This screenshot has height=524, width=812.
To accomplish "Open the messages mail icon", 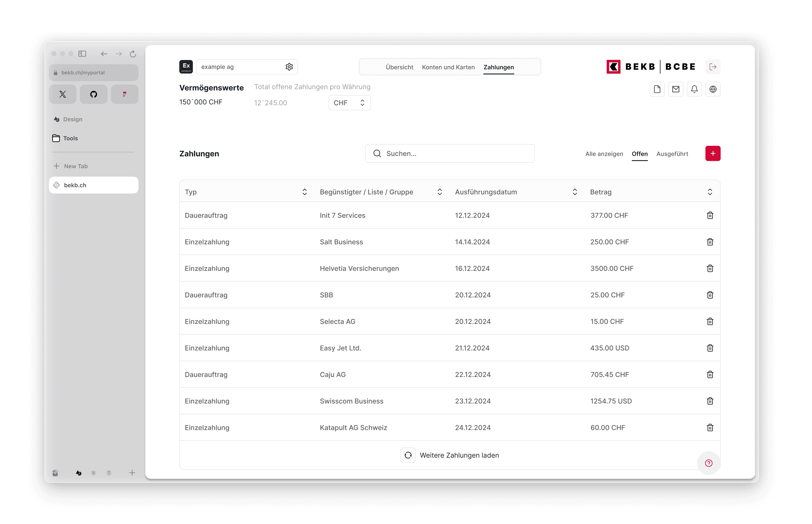I will click(x=676, y=89).
